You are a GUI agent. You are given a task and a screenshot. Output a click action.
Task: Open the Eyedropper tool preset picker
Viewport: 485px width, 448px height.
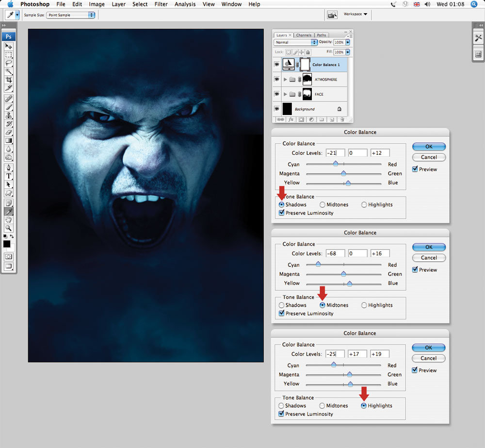click(x=17, y=15)
